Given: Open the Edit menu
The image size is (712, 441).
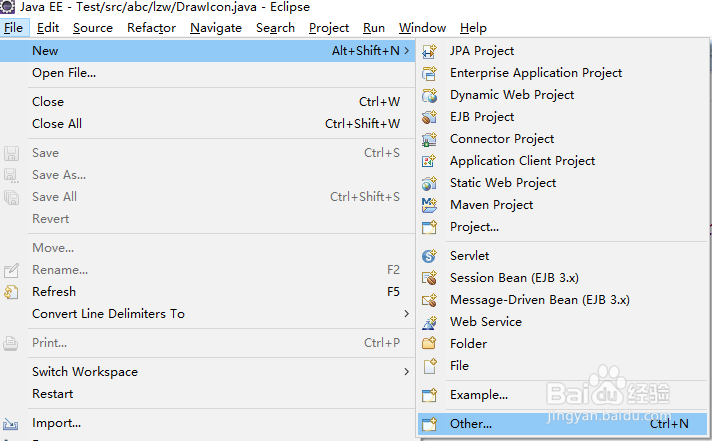Looking at the screenshot, I should tap(48, 28).
